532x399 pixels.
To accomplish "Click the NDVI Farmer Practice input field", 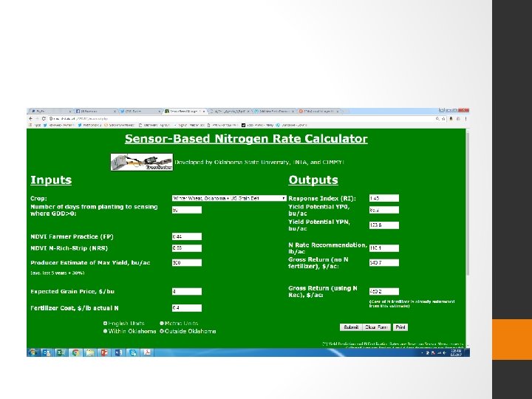I will click(x=187, y=237).
